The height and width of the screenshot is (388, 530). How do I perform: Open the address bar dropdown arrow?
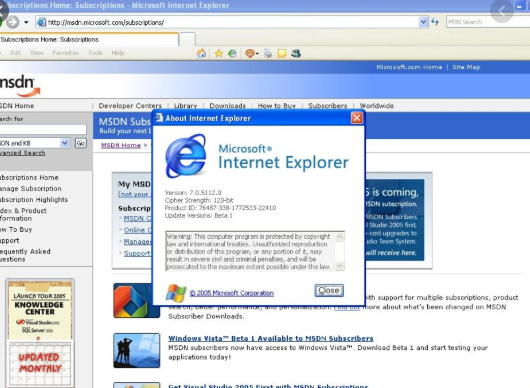[423, 22]
